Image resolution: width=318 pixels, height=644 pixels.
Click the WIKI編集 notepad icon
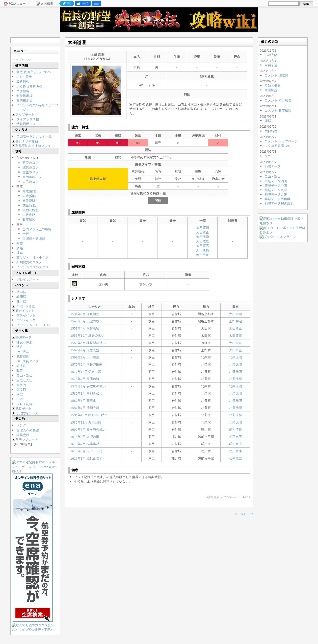click(38, 3)
